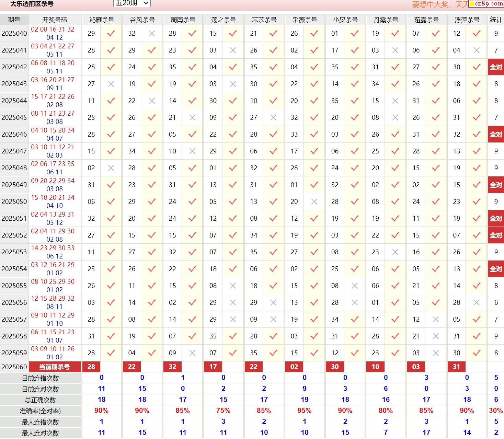Click the 全对 badge for issue 2025042
The image size is (504, 439).
[496, 67]
